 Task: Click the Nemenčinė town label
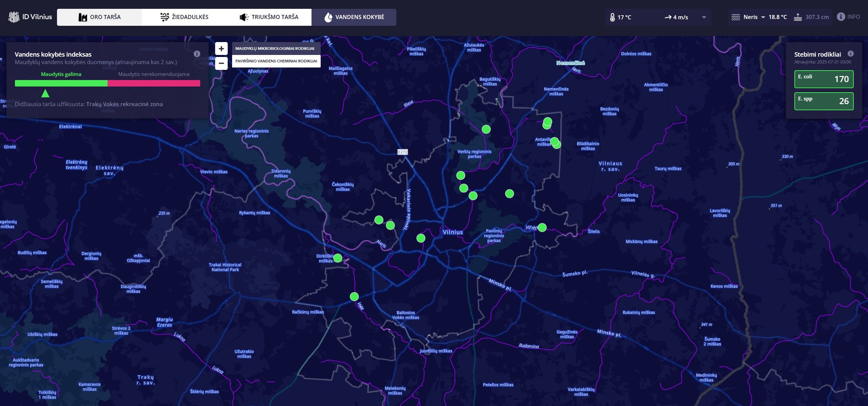(x=570, y=63)
